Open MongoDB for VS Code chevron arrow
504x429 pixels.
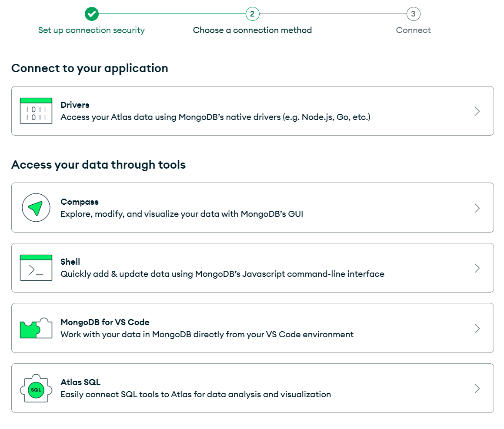coord(477,329)
